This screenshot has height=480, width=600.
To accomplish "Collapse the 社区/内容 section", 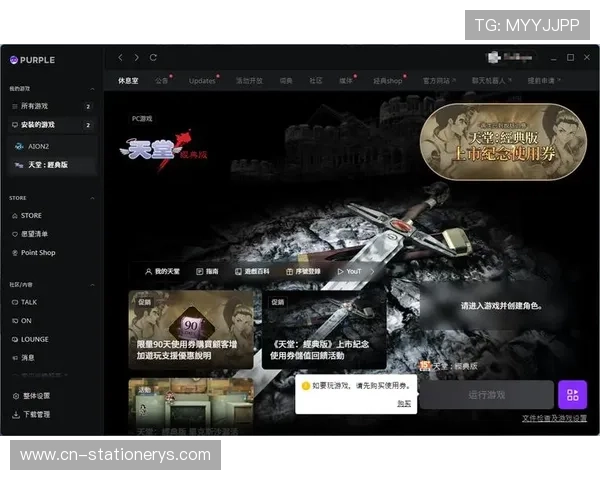I will pos(92,285).
